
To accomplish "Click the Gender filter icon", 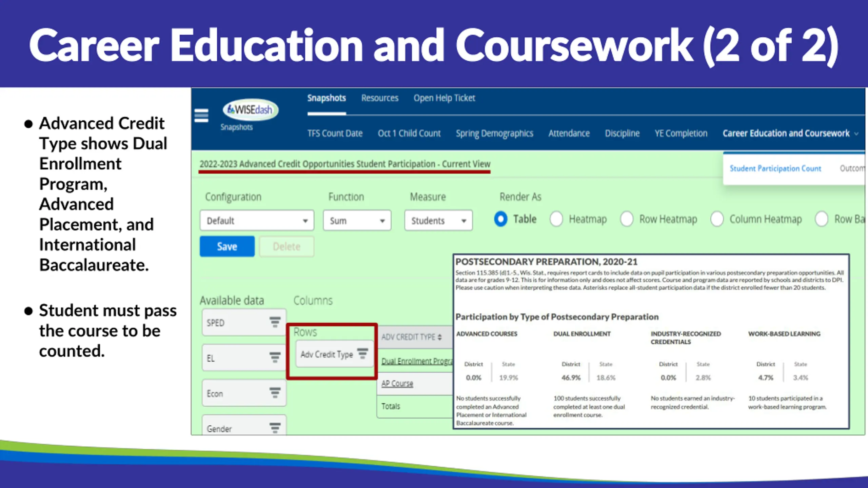I will [275, 428].
